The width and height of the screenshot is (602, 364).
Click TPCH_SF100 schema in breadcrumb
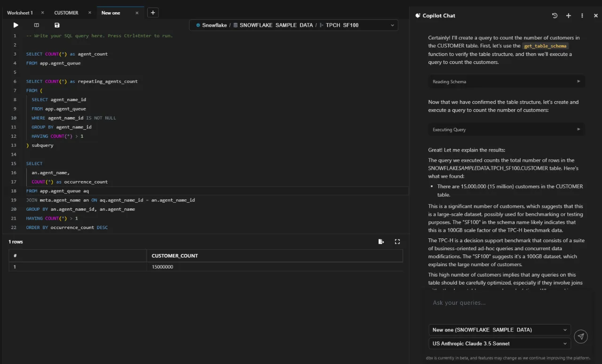click(x=342, y=25)
